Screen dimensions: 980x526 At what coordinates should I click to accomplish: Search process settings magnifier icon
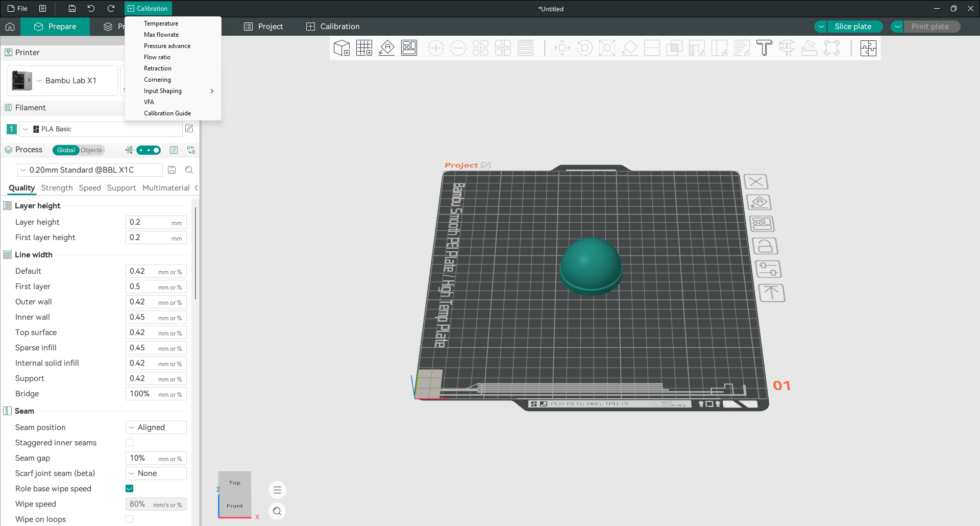pos(189,170)
